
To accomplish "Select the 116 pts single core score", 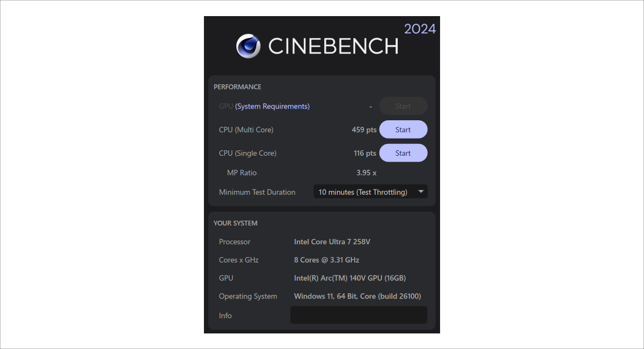I will [365, 153].
